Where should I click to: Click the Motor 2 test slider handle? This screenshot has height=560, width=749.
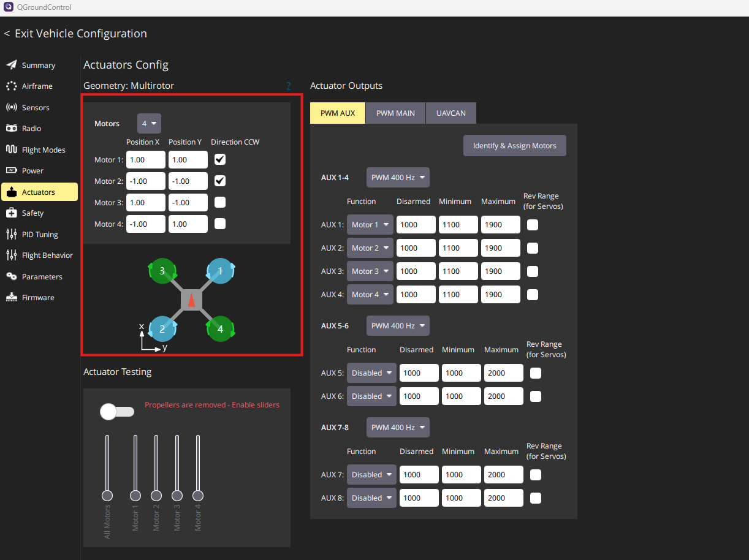tap(156, 496)
